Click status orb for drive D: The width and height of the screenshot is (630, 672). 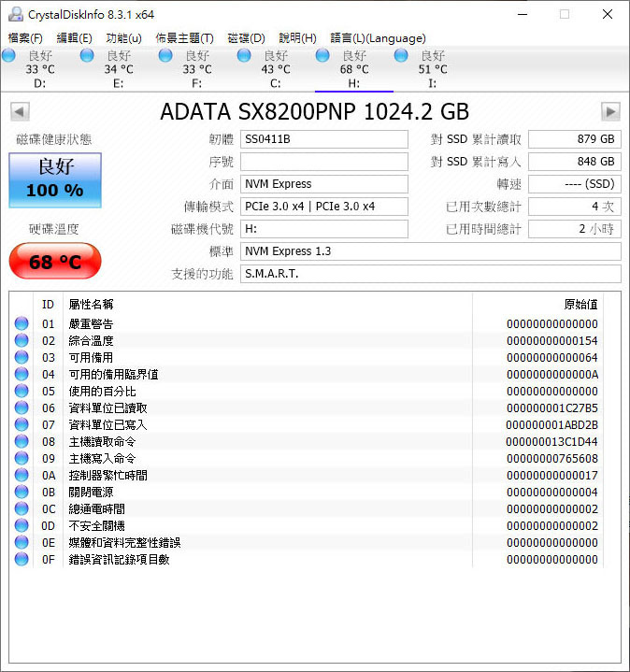coord(8,55)
